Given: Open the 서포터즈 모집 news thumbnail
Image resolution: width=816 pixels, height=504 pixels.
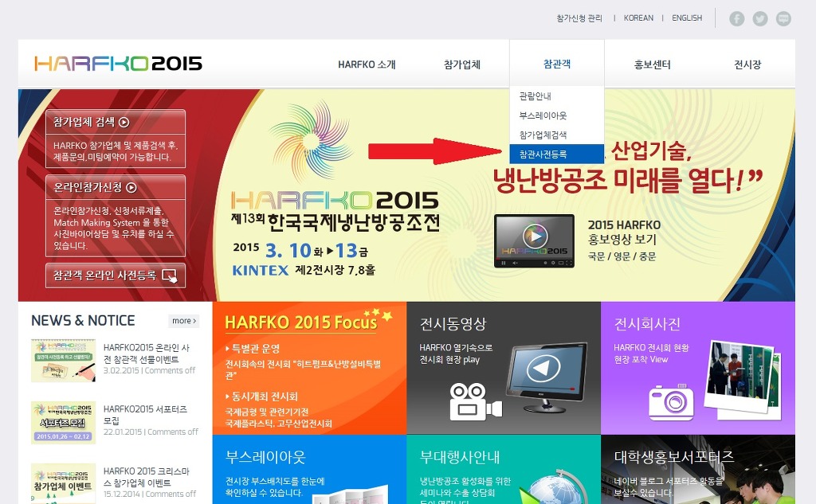Looking at the screenshot, I should click(63, 422).
